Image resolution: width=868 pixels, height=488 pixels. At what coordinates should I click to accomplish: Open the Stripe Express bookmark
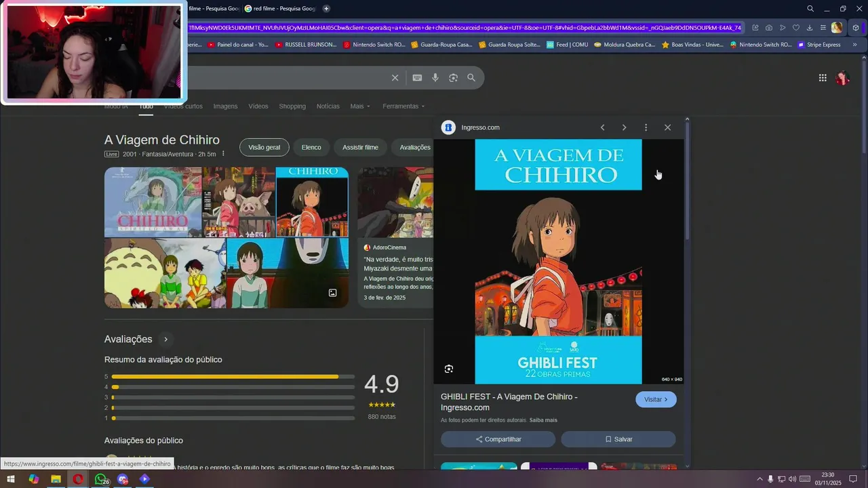(819, 45)
